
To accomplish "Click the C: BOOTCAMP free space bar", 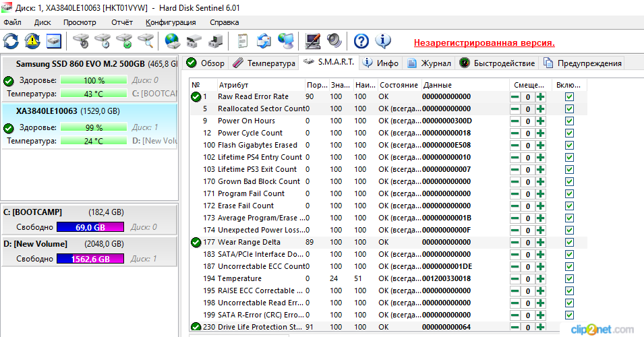I will tap(90, 228).
